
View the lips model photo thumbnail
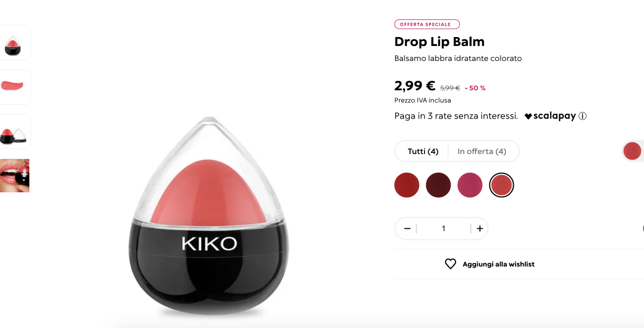[x=14, y=176]
